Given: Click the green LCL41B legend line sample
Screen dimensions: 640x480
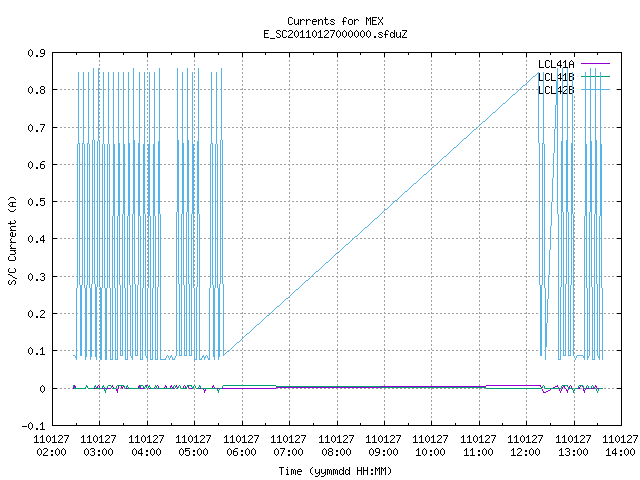Looking at the screenshot, I should point(595,77).
